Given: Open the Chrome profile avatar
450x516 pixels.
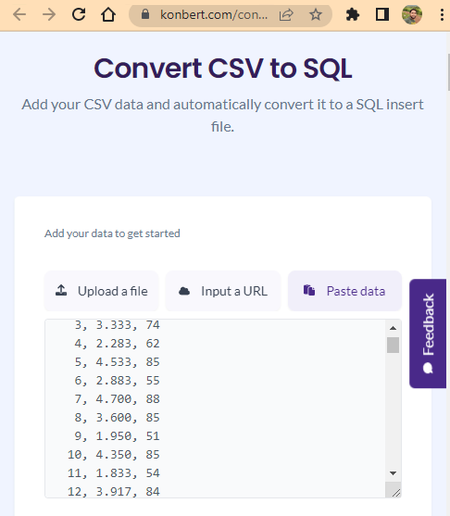Looking at the screenshot, I should pyautogui.click(x=412, y=15).
